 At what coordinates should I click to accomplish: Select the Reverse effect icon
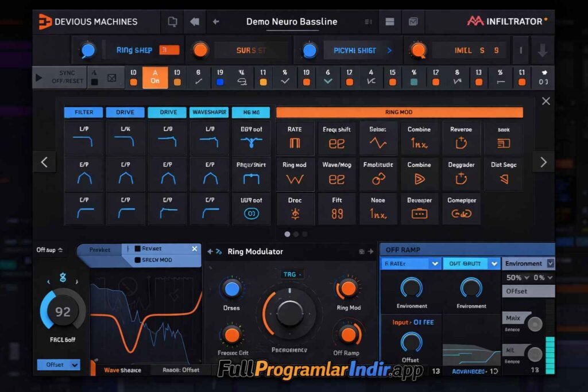[462, 138]
